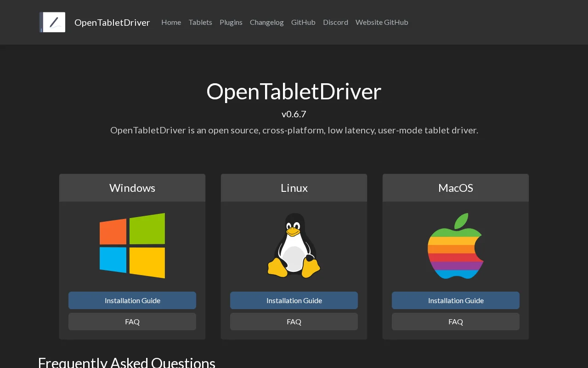
Task: Open the Website GitHub link
Action: (382, 22)
